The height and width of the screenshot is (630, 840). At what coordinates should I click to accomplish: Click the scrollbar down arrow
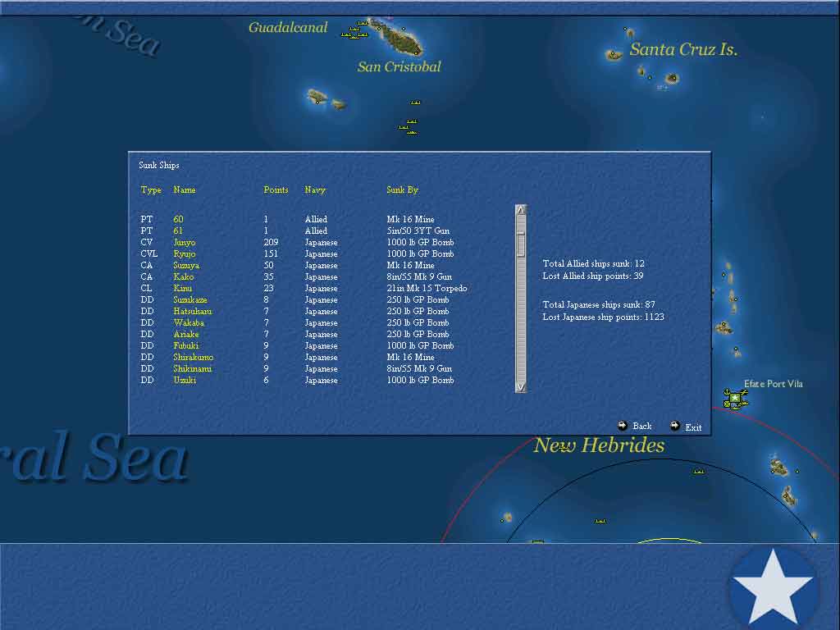(x=521, y=387)
